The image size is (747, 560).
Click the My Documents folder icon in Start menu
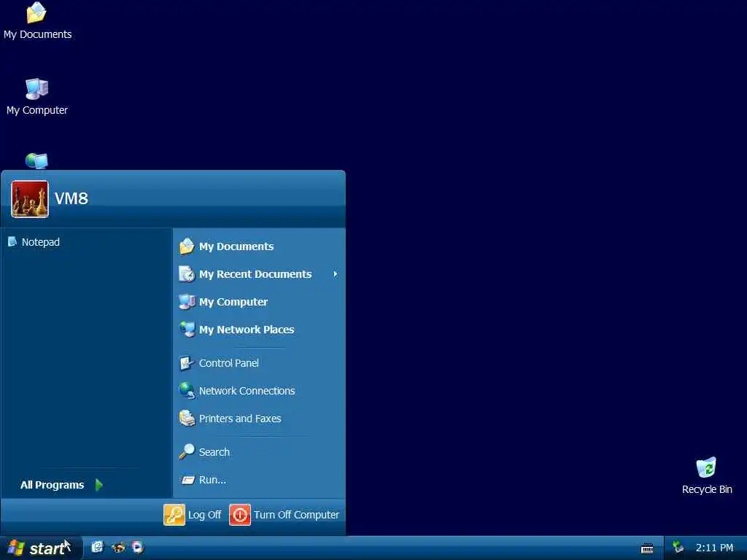187,246
